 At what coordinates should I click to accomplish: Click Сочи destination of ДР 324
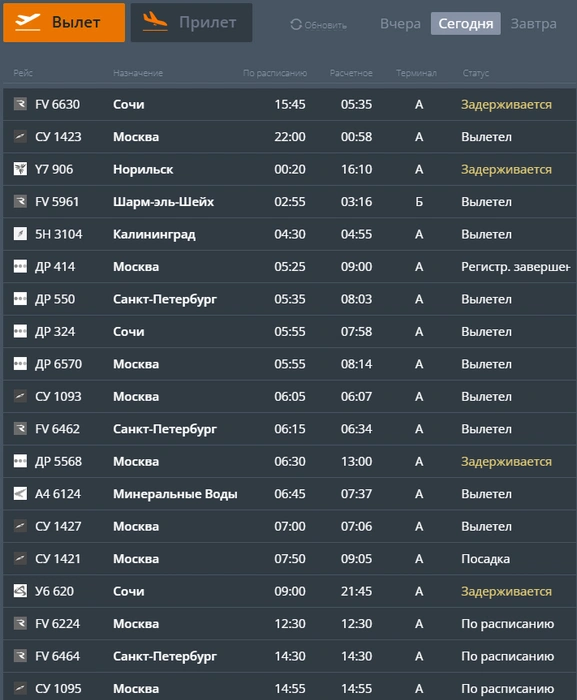click(129, 332)
